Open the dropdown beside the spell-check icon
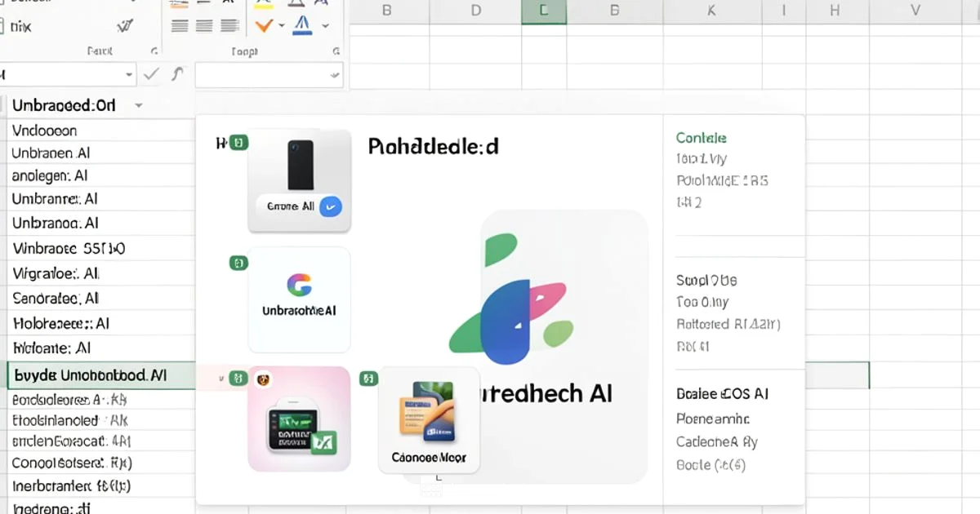This screenshot has width=980, height=514. point(282,24)
